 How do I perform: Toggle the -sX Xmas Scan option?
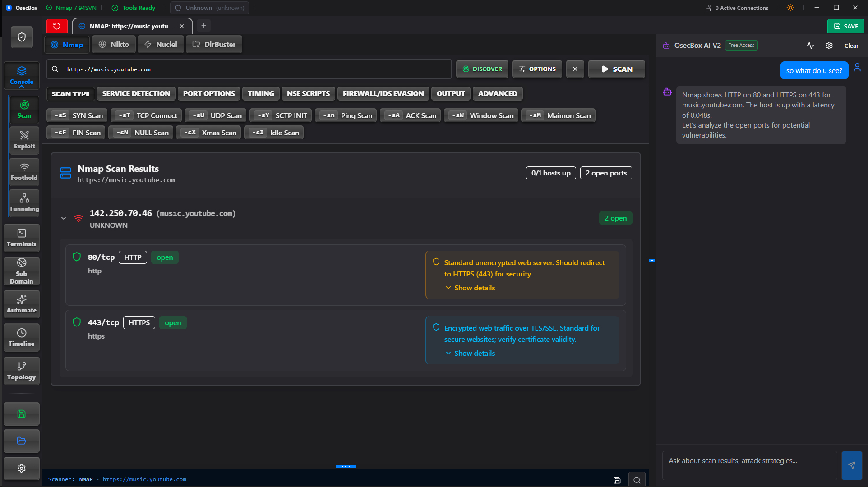tap(208, 133)
